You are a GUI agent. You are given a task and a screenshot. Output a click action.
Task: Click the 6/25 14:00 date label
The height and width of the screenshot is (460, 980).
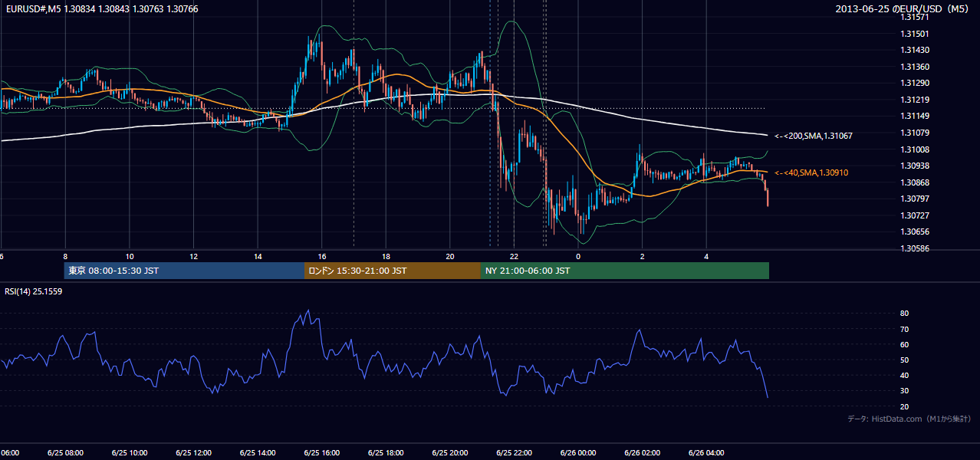(x=258, y=452)
